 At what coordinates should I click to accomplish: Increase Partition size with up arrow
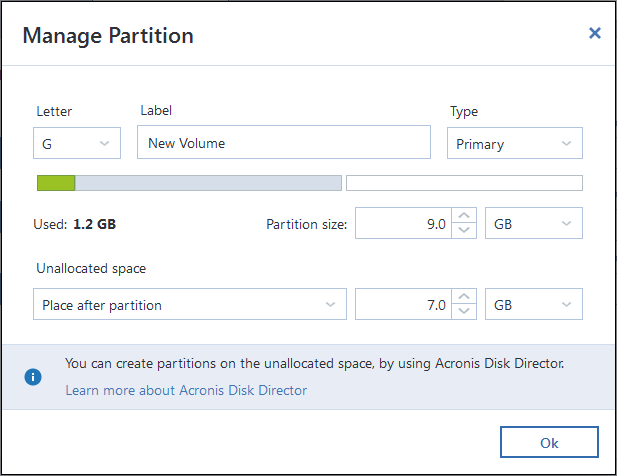point(464,216)
